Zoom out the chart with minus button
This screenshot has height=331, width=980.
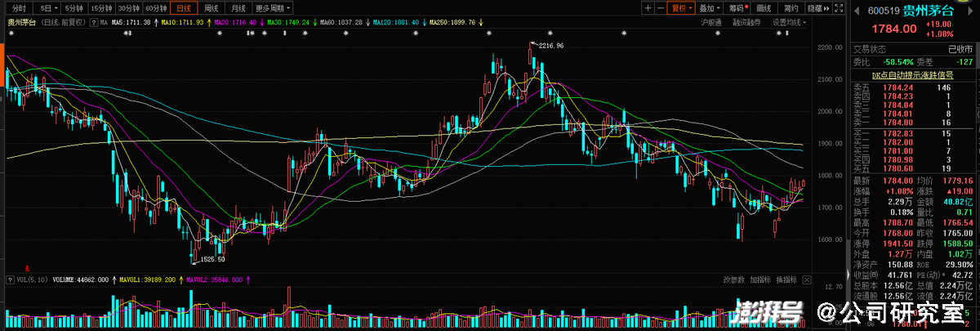(x=661, y=8)
